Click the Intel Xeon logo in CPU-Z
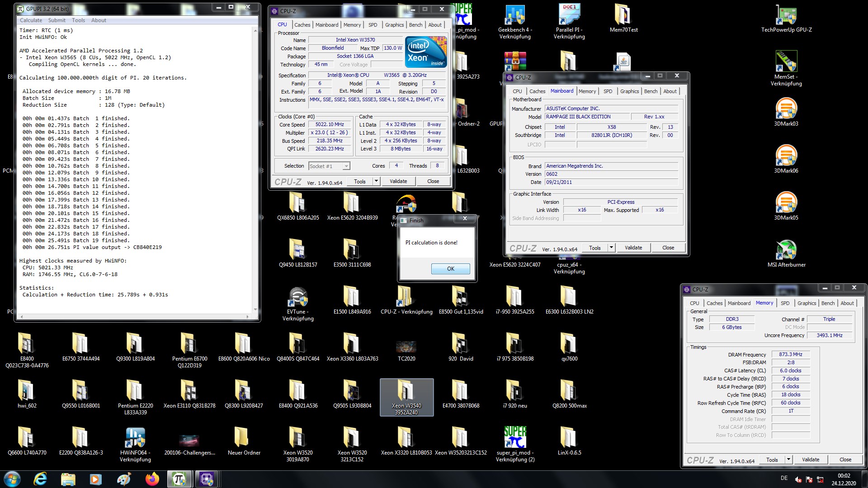The height and width of the screenshot is (488, 868). point(426,52)
